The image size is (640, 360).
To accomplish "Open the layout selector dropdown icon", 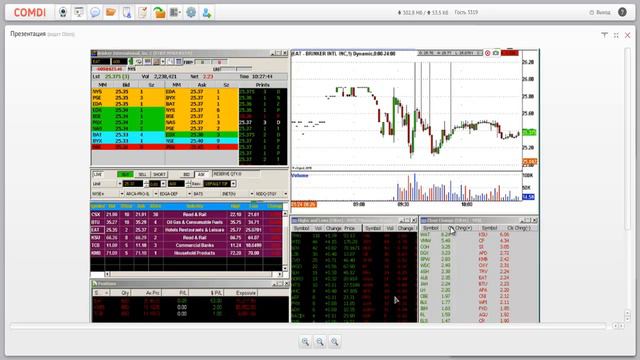I will click(x=175, y=12).
